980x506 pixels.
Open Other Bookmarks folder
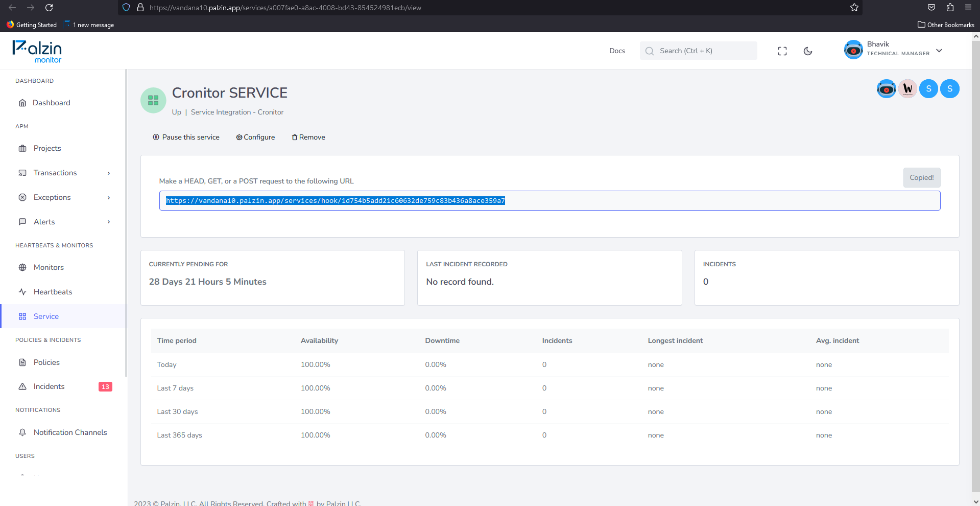point(946,25)
